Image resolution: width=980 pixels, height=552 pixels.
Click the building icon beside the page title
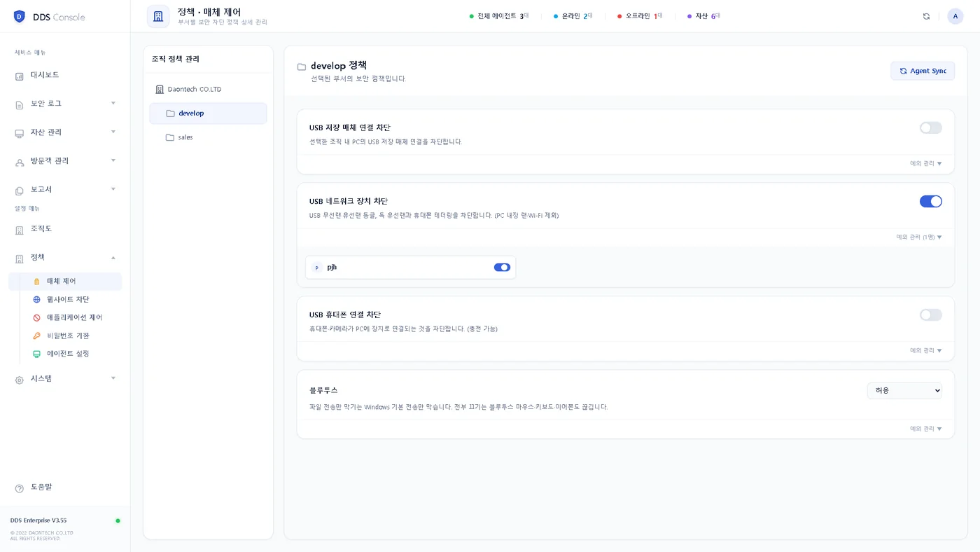[158, 16]
